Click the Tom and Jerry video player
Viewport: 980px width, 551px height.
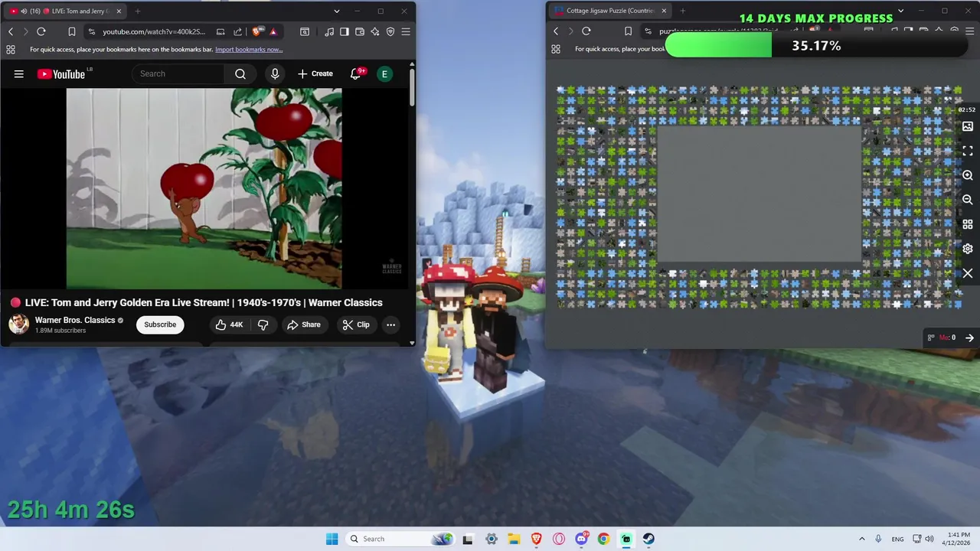pos(204,188)
